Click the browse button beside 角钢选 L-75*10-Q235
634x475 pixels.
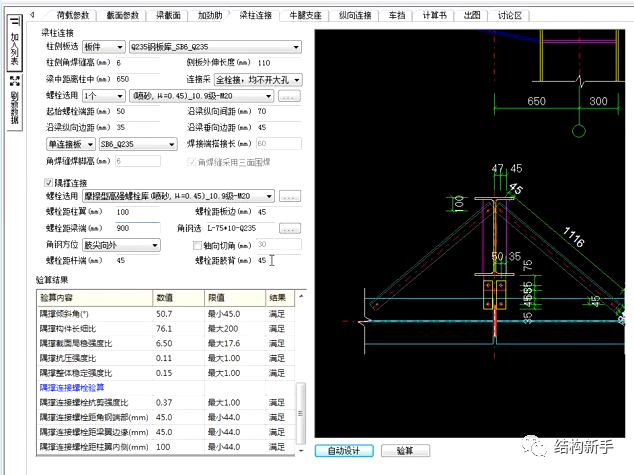pos(290,228)
